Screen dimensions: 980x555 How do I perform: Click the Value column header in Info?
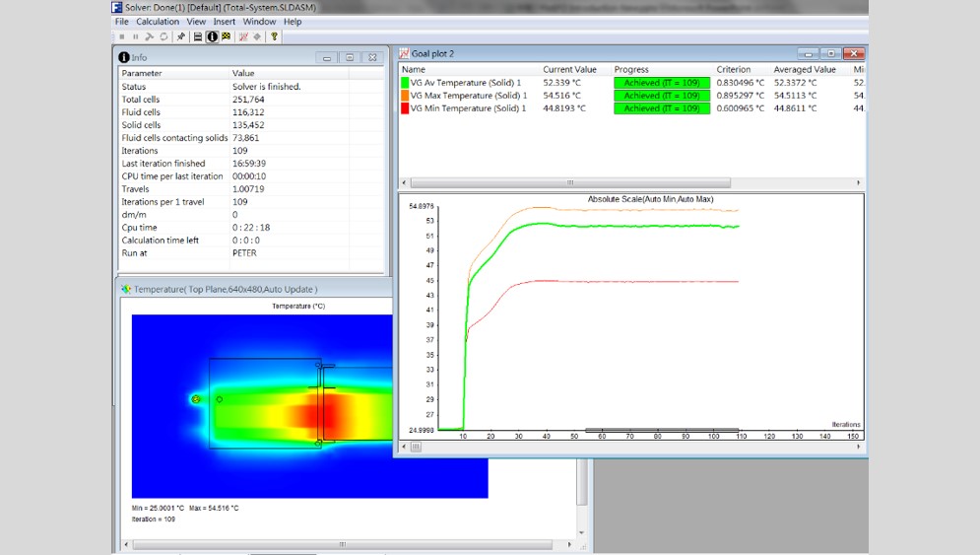pyautogui.click(x=243, y=73)
